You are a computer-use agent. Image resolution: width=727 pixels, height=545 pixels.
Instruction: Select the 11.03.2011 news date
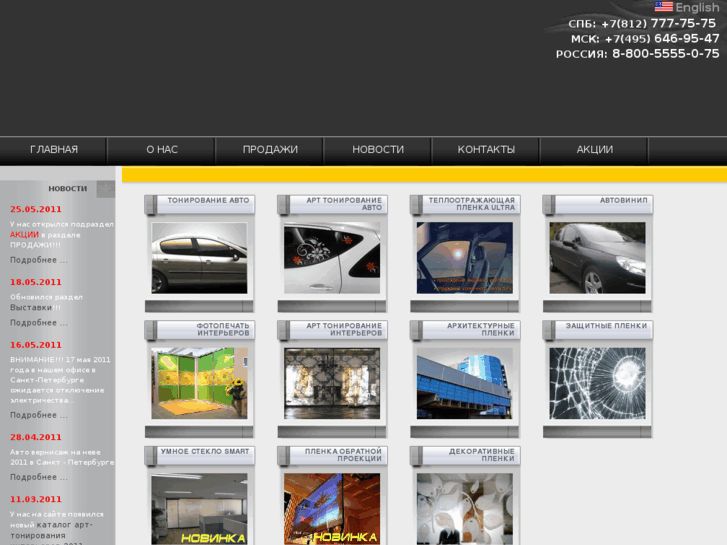tap(36, 500)
